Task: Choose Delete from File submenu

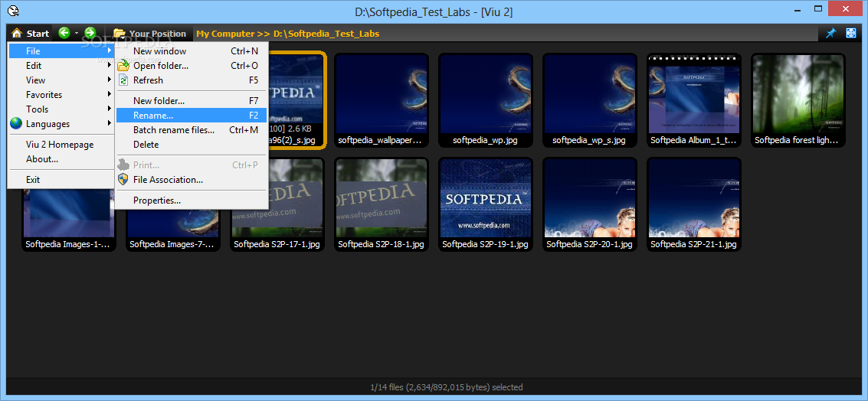Action: pos(192,145)
